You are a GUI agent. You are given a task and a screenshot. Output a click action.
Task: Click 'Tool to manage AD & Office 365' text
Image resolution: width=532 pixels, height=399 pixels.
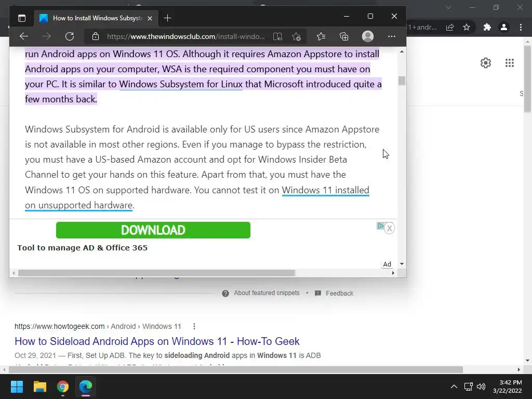(83, 248)
